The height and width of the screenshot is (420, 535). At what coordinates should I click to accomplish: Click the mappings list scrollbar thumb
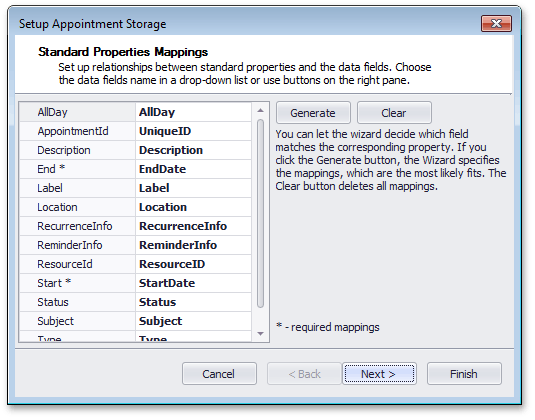[260, 214]
